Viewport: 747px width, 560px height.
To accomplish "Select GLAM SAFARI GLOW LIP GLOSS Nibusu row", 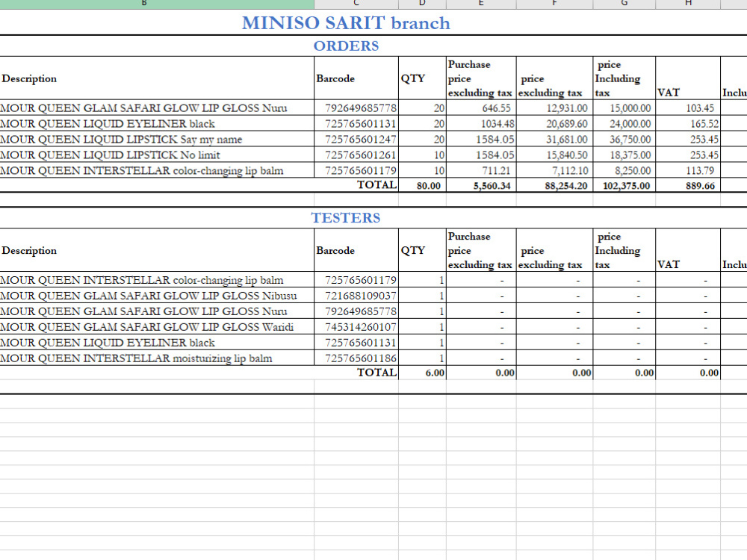I will (157, 295).
